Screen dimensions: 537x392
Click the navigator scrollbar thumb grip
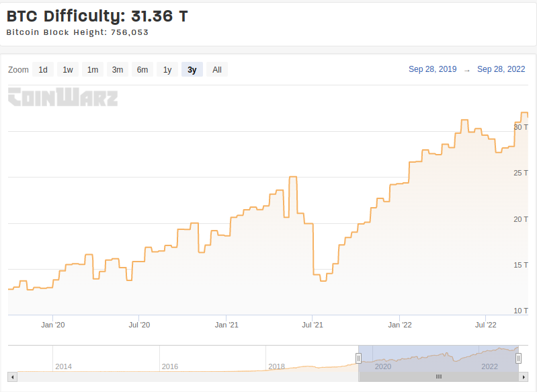(x=439, y=377)
